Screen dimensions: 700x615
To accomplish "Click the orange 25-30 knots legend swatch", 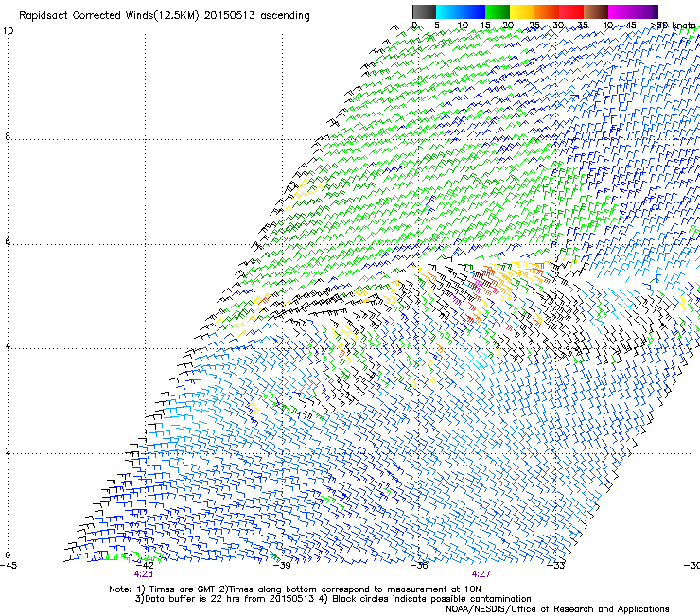I will pos(547,11).
